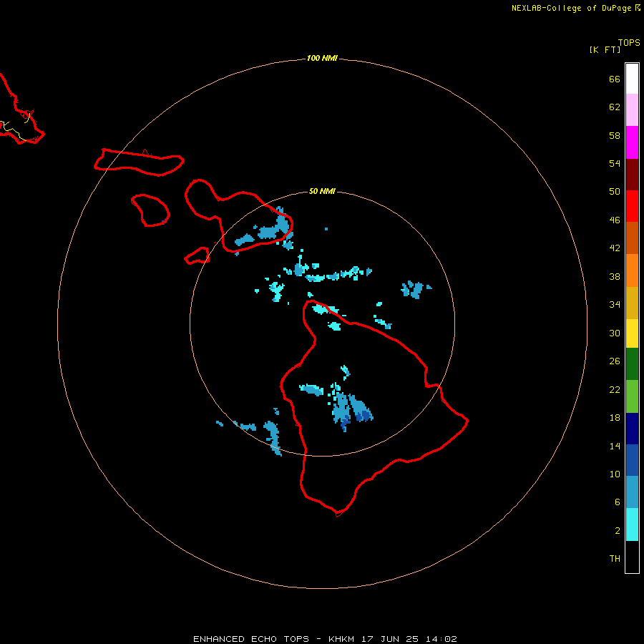The image size is (644, 644).
Task: Click the white 66 kft color swatch
Action: [632, 79]
